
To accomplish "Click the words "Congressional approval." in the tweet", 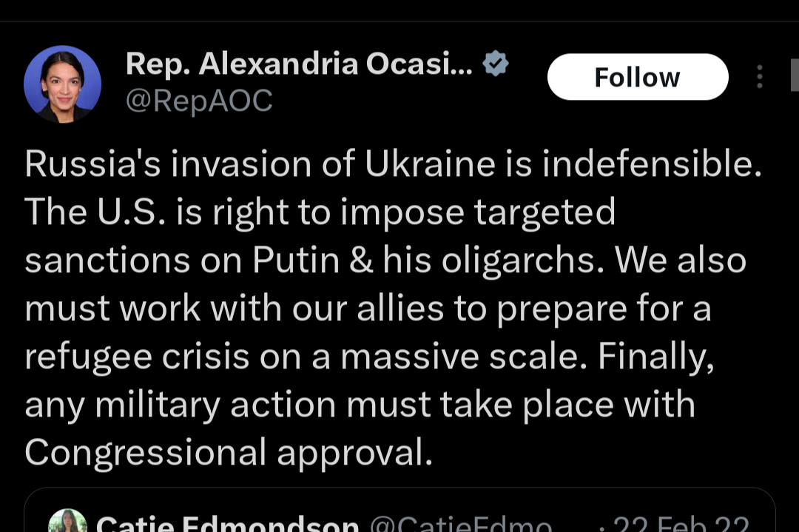I will click(x=228, y=452).
